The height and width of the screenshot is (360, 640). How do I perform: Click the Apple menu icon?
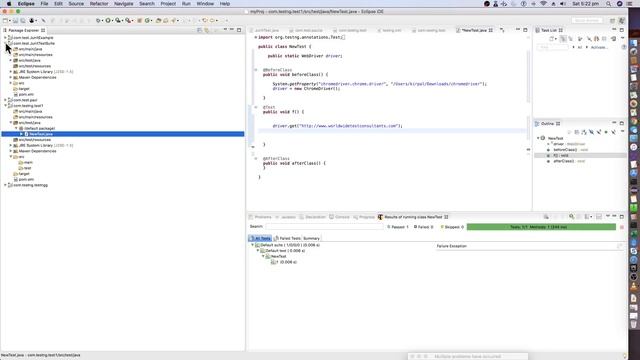pos(9,4)
